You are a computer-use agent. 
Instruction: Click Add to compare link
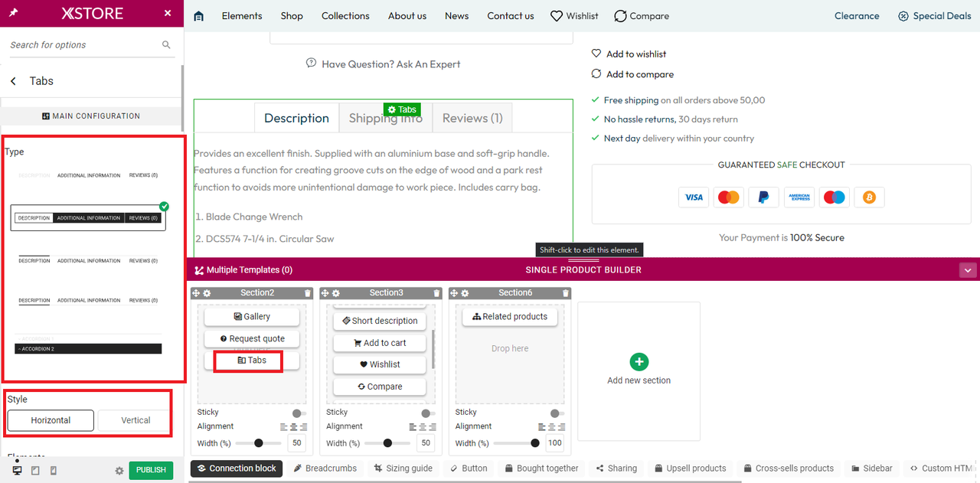pos(632,74)
